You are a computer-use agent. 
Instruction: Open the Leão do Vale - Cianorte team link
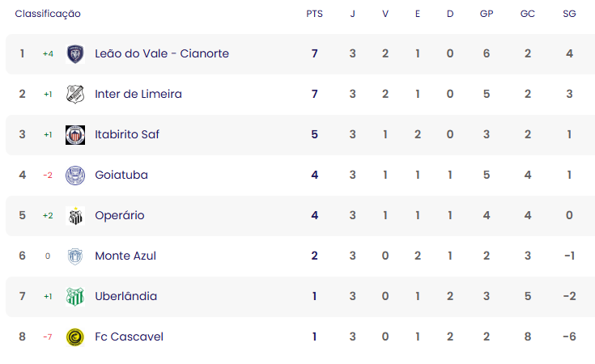(162, 53)
